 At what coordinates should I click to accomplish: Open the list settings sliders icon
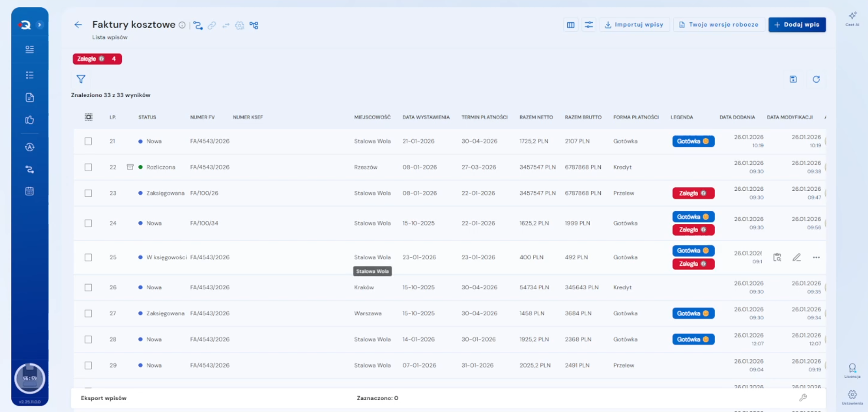589,25
